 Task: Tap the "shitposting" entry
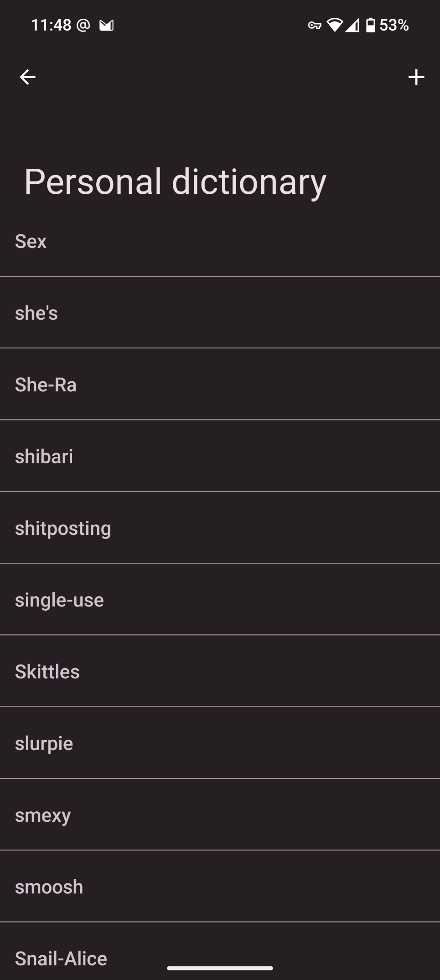tap(220, 528)
